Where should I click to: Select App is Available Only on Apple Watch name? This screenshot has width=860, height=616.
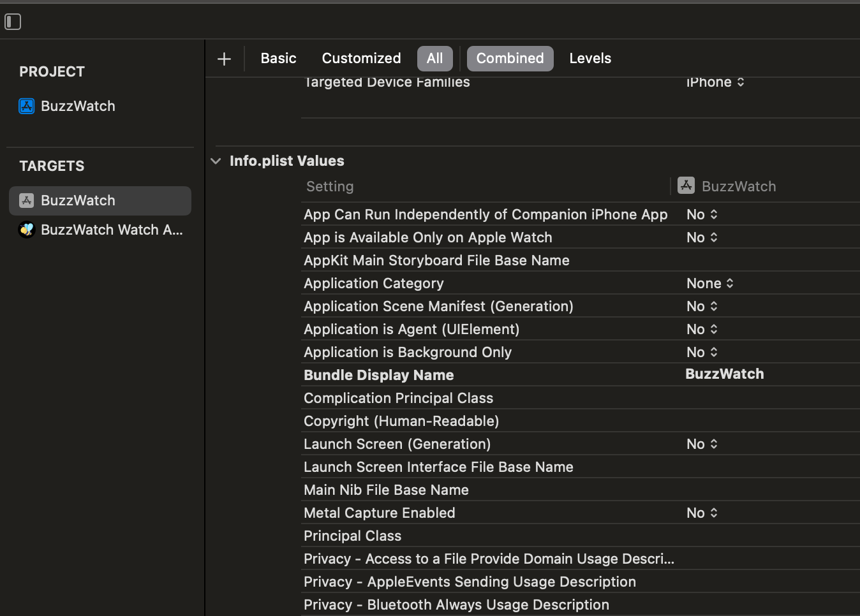coord(428,237)
